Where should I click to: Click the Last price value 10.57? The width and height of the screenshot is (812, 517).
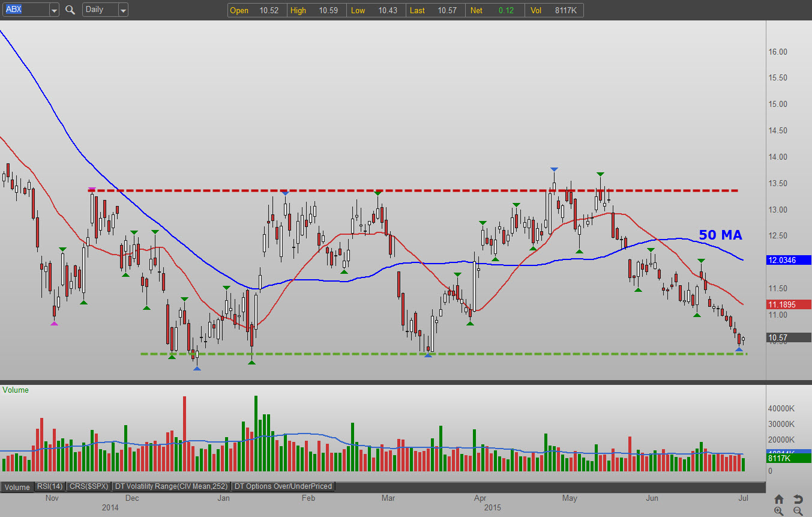point(448,11)
